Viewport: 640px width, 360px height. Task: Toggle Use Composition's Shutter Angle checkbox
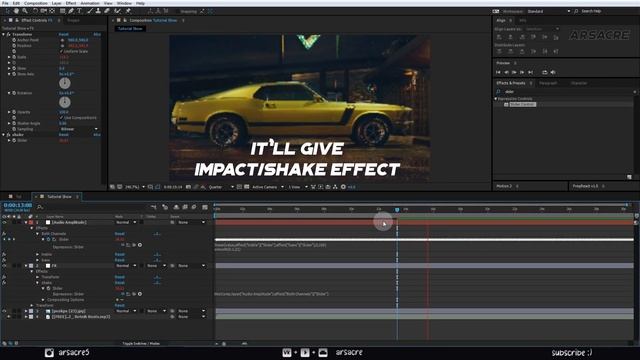[x=62, y=118]
